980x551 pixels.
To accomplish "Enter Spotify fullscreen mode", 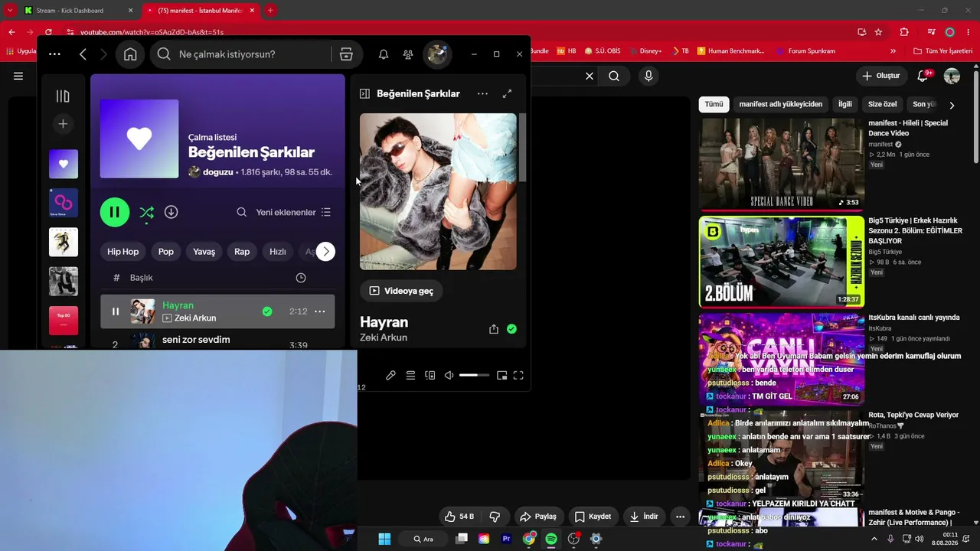I will coord(518,375).
